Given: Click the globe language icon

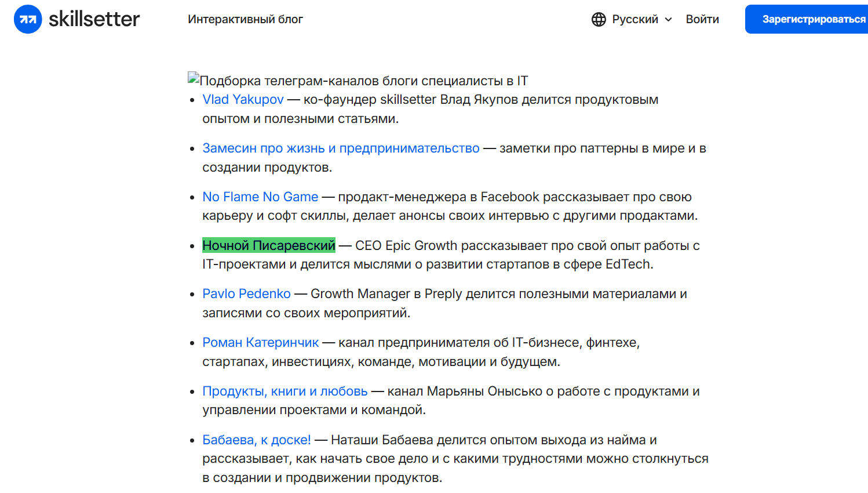Looking at the screenshot, I should pyautogui.click(x=599, y=19).
